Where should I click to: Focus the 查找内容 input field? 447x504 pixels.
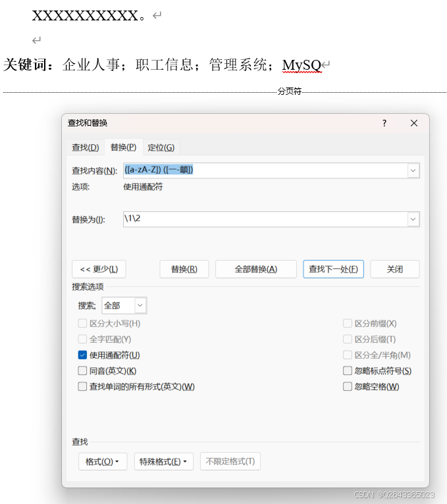[265, 170]
